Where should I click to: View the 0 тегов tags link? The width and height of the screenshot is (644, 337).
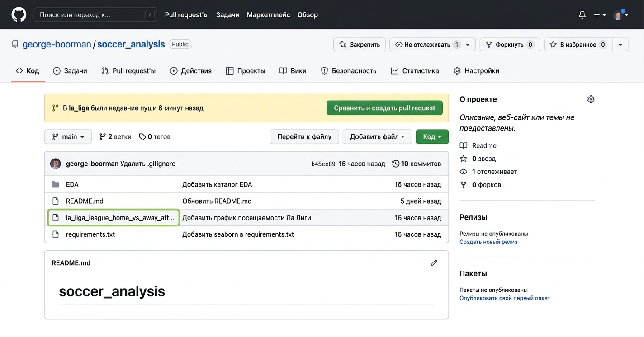[x=155, y=137]
